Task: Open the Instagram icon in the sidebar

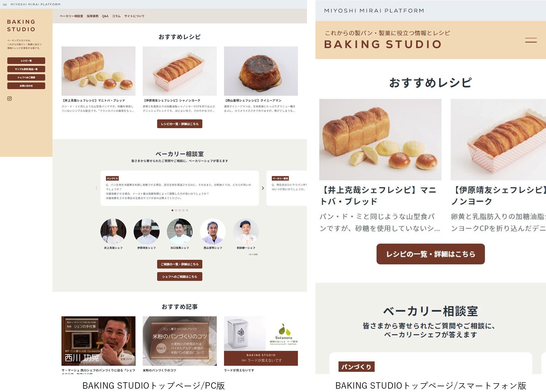Action: pos(9,99)
